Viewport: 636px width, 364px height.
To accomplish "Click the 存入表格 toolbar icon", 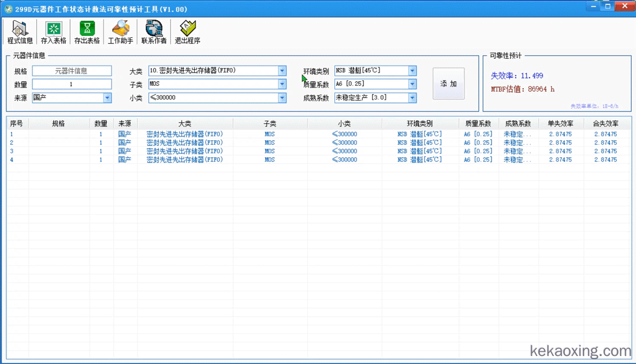I will coord(54,32).
